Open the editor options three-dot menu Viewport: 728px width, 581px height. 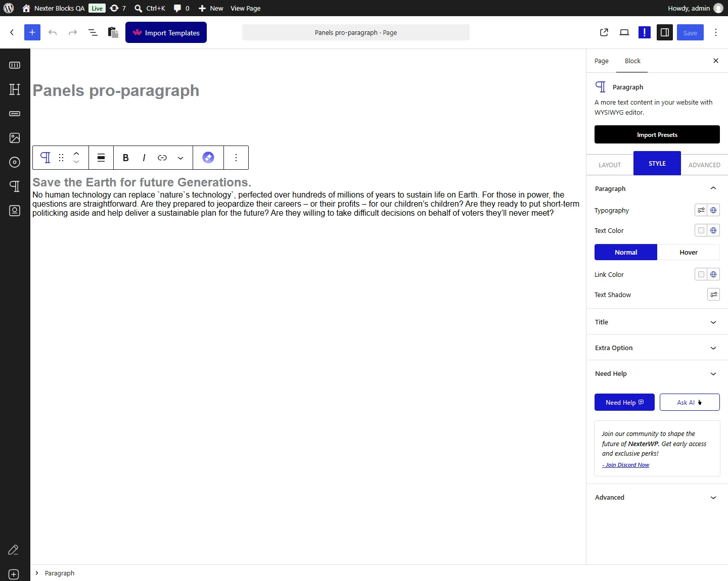pos(716,32)
